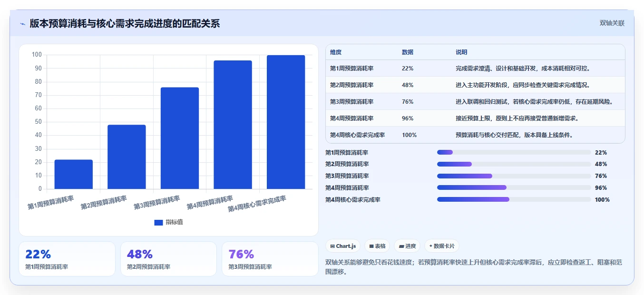Click the 48% progress bar for 第2周预算消耗率

(x=514, y=164)
